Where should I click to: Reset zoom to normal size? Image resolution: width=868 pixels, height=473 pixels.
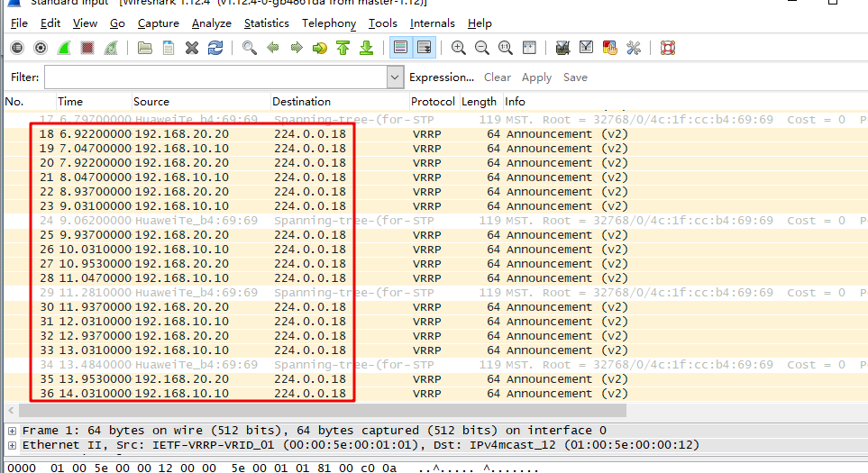coord(505,48)
